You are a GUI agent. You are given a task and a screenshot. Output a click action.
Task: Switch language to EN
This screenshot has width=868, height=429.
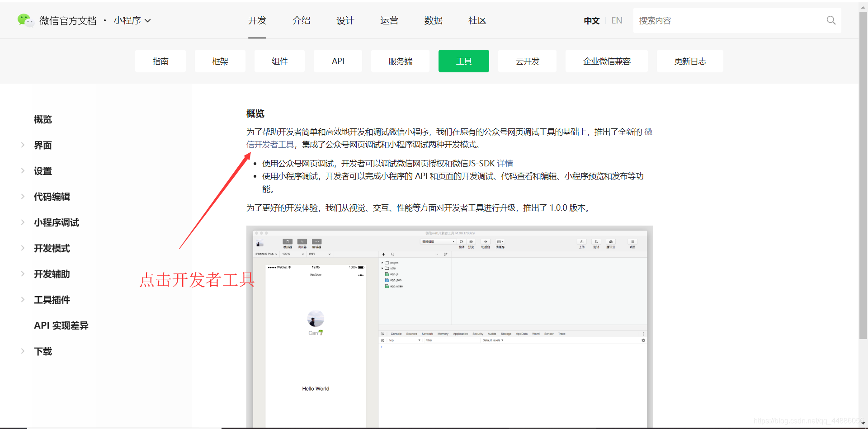[617, 20]
